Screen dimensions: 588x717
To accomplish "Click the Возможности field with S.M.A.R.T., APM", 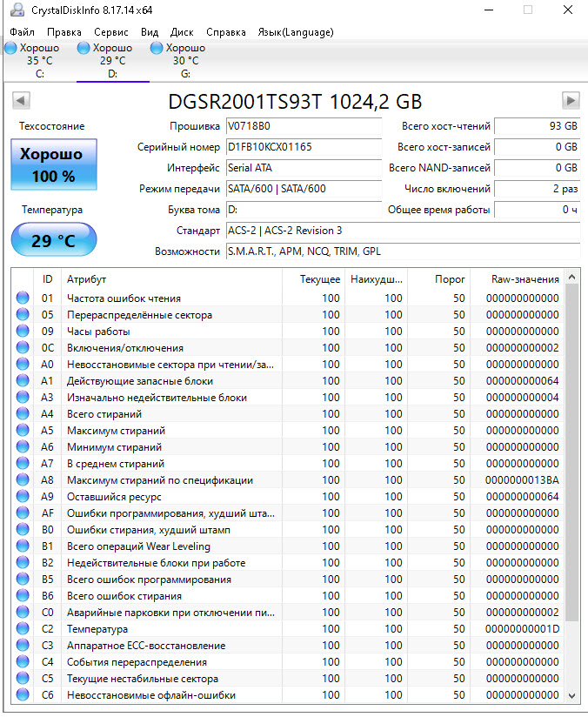I will (x=404, y=251).
